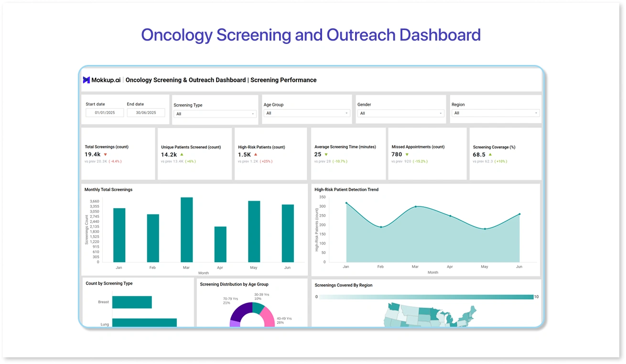Select the March bar in Monthly Total Screenings

point(186,229)
